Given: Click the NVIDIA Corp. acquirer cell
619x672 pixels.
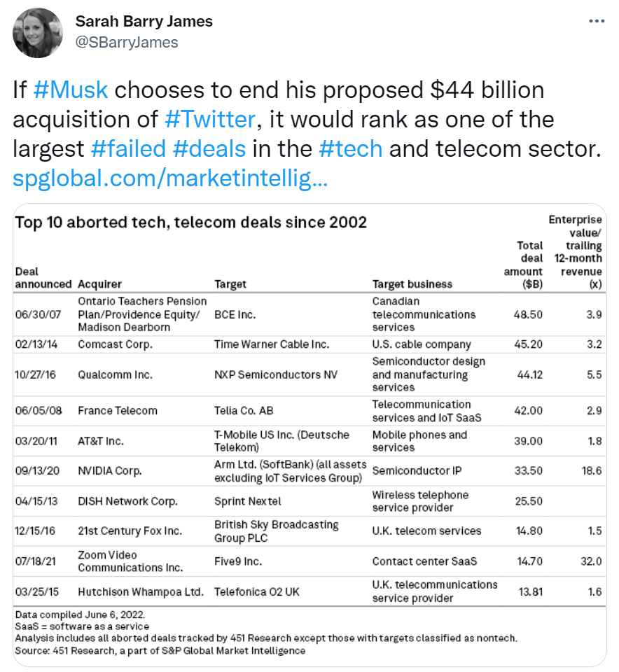Looking at the screenshot, I should click(x=109, y=470).
